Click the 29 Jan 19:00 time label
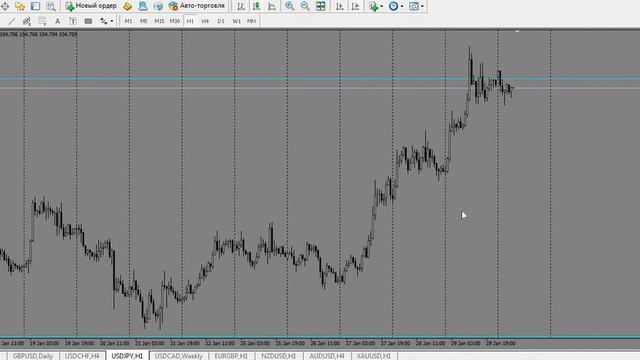Image resolution: width=640 pixels, height=360 pixels. pos(500,343)
